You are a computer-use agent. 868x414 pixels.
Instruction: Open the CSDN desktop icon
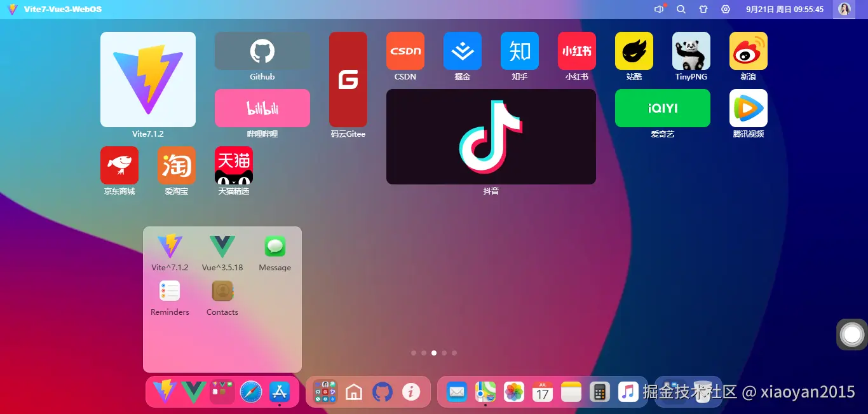405,51
